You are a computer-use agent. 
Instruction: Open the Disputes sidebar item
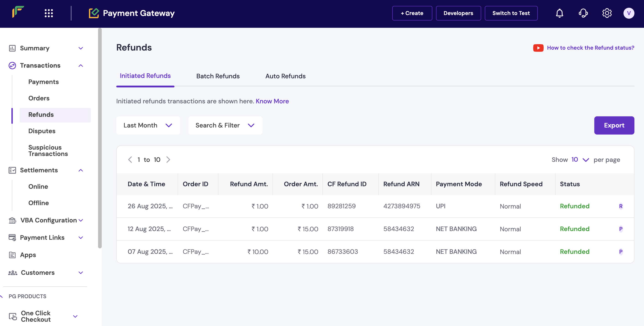pyautogui.click(x=42, y=131)
